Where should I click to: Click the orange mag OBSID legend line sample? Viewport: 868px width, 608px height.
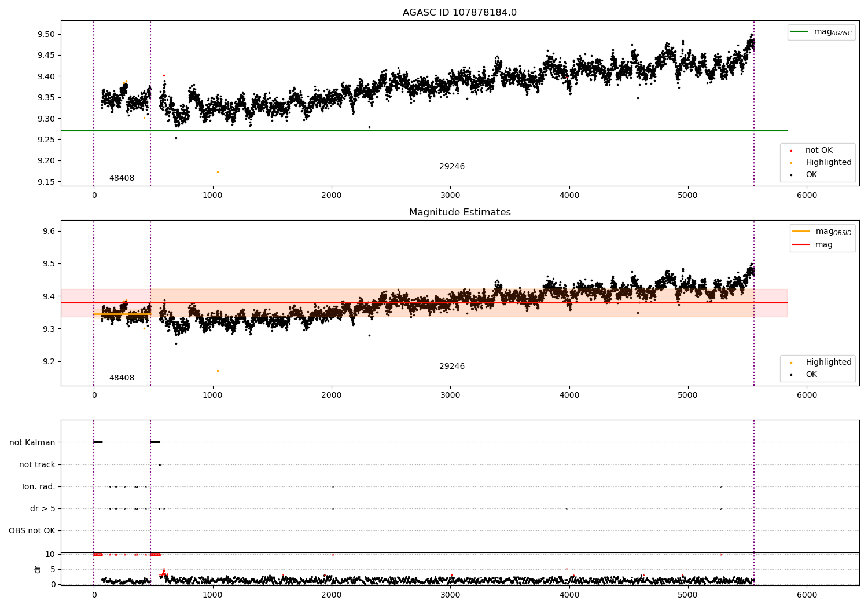tap(801, 232)
